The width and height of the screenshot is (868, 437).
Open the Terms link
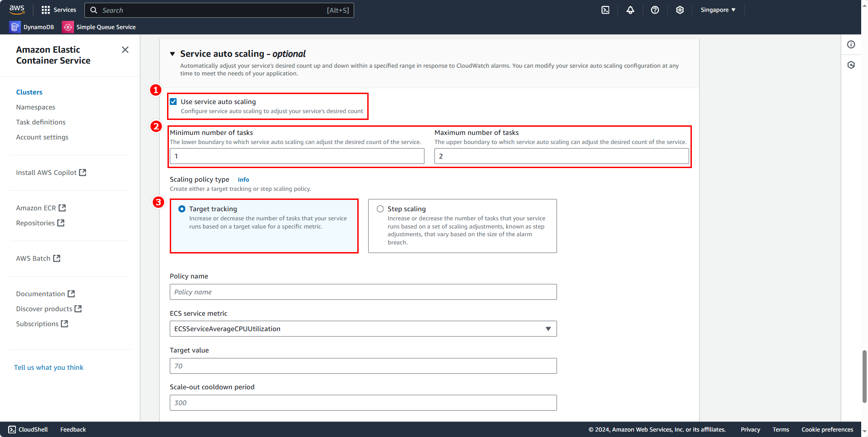(781, 430)
